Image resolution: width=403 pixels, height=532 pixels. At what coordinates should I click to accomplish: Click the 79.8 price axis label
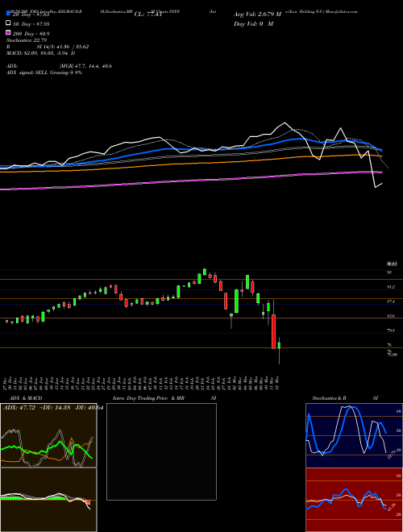pyautogui.click(x=391, y=330)
